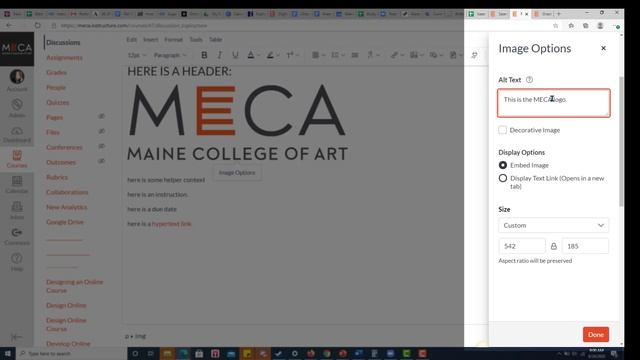Open the People course link
The width and height of the screenshot is (640, 360).
pos(56,87)
